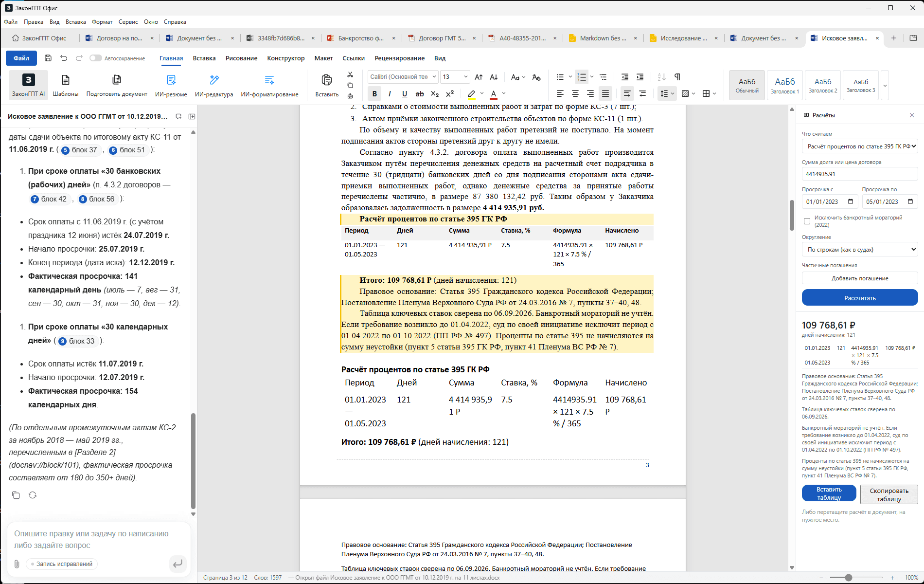The width and height of the screenshot is (924, 584).
Task: Run the ИИ-резюме summary tool
Action: (171, 85)
